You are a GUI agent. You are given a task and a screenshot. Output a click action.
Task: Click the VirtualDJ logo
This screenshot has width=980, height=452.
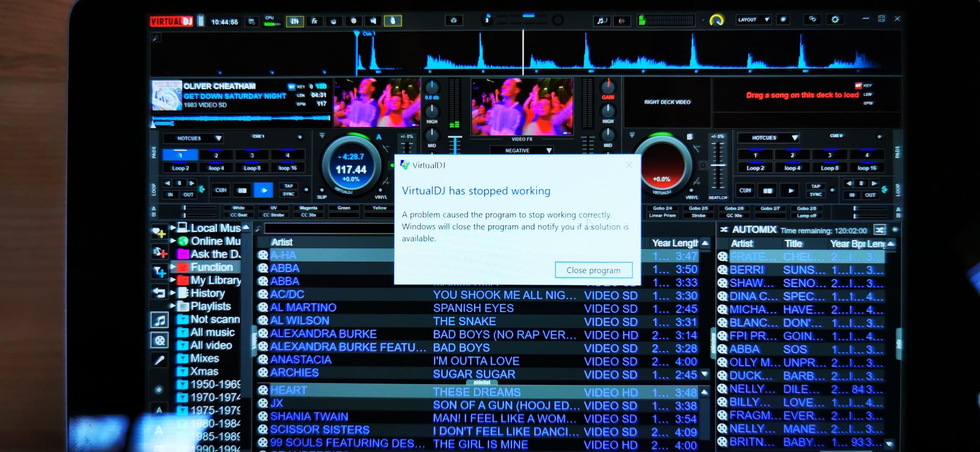point(171,21)
